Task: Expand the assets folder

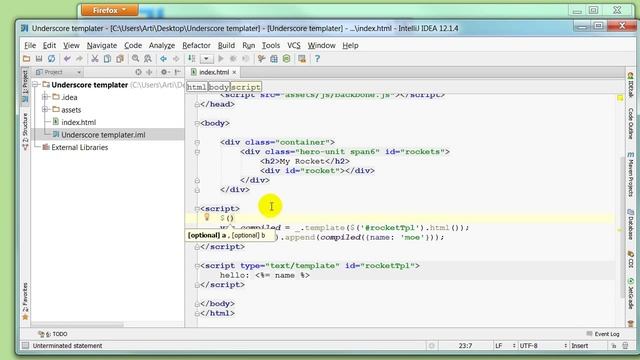Action: pos(45,109)
